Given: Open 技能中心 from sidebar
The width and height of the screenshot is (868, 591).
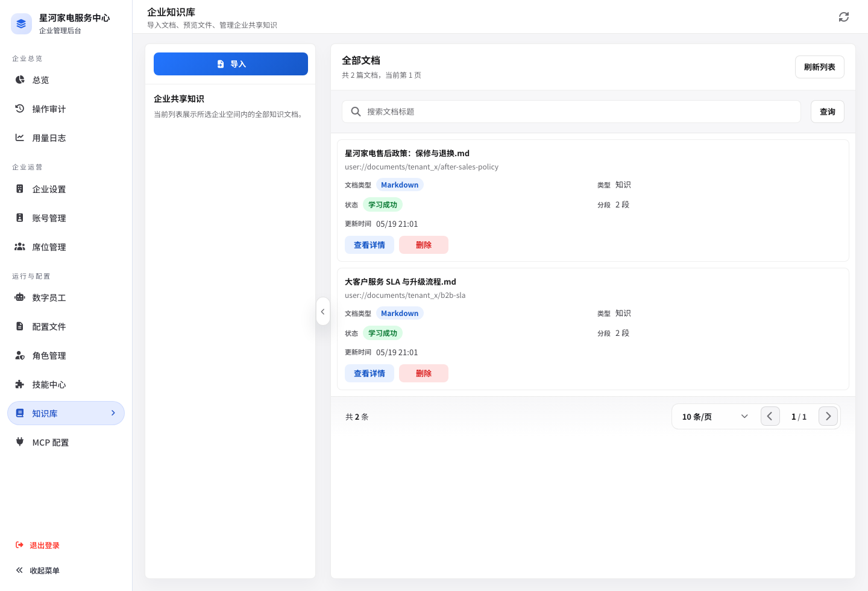Looking at the screenshot, I should point(66,384).
